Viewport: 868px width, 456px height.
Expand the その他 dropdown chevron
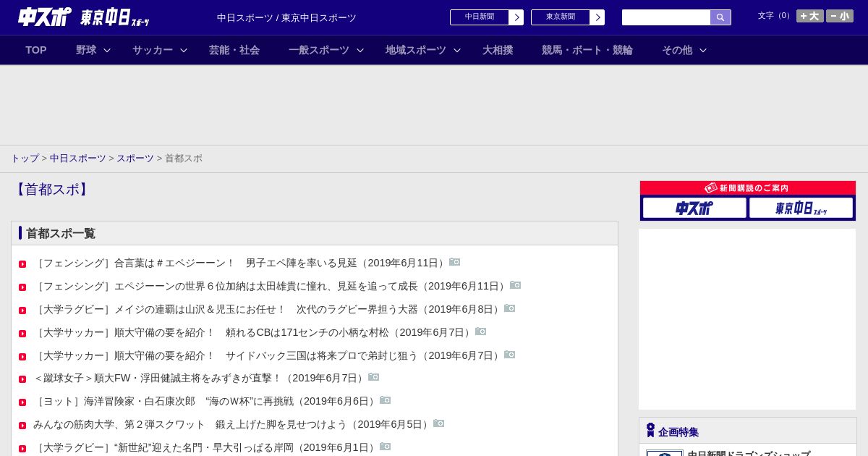(x=703, y=50)
